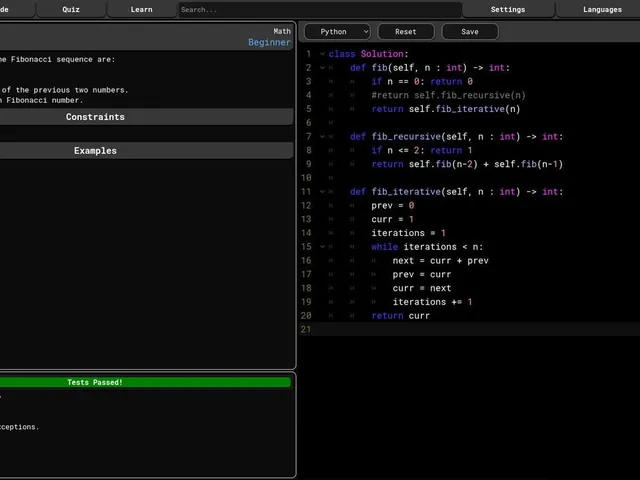Click 'Fibonacci sequence are:' description text
The height and width of the screenshot is (480, 640).
(63, 59)
